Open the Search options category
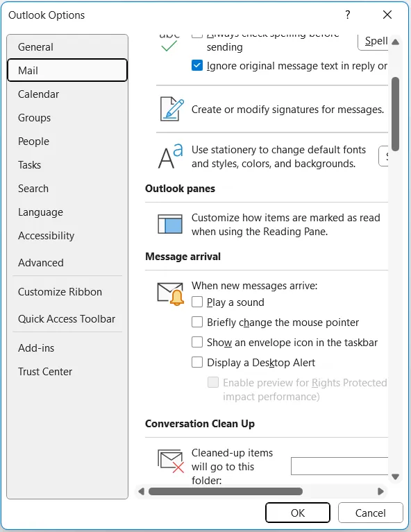 point(67,188)
